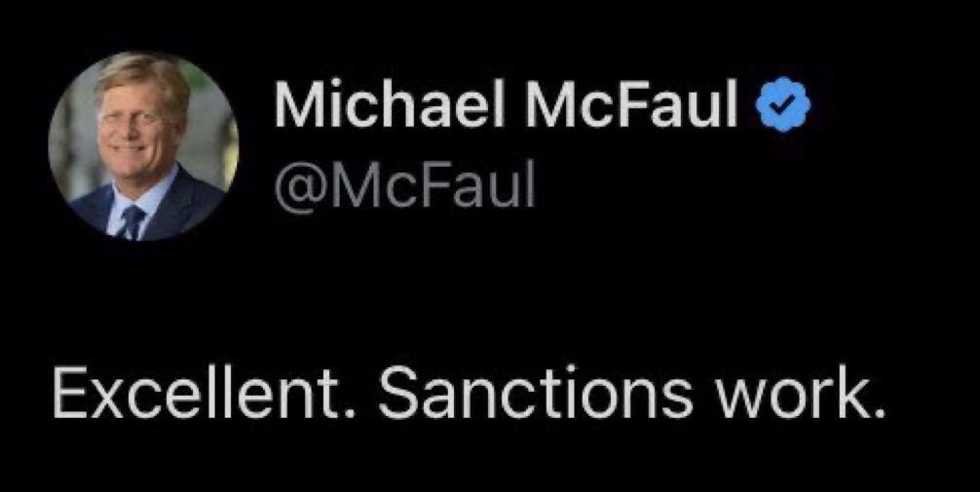Click the period after Sanctions work
The image size is (980, 492).
click(x=878, y=413)
